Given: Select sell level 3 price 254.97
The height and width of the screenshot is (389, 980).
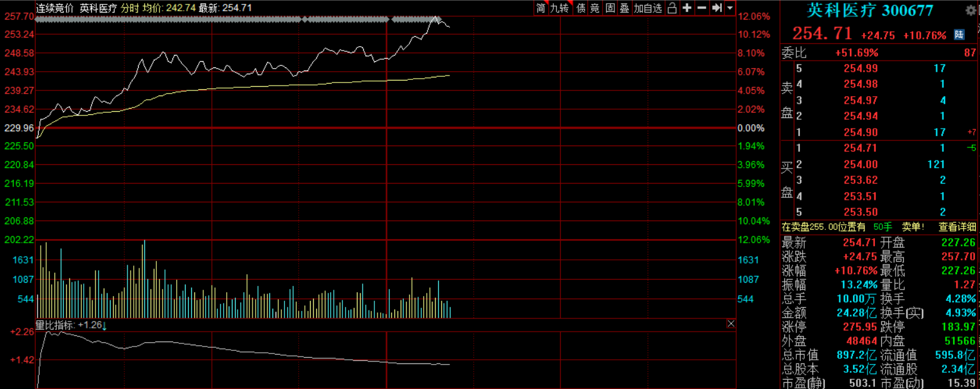Looking at the screenshot, I should pos(859,100).
